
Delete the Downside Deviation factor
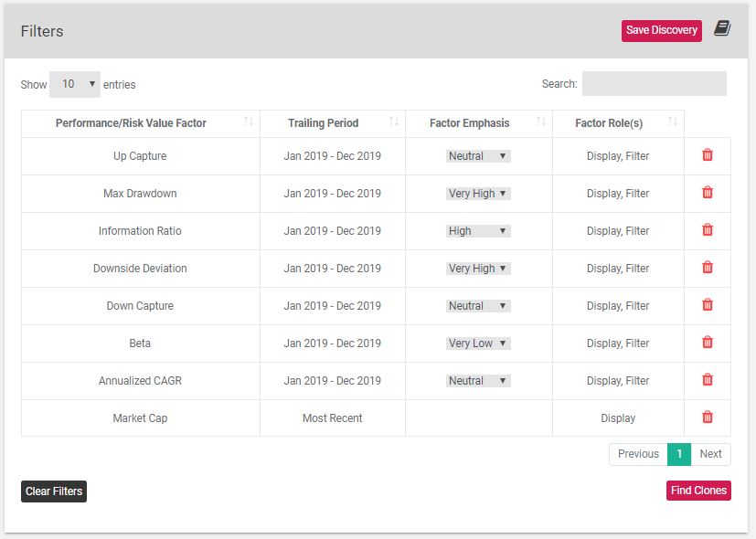[708, 268]
